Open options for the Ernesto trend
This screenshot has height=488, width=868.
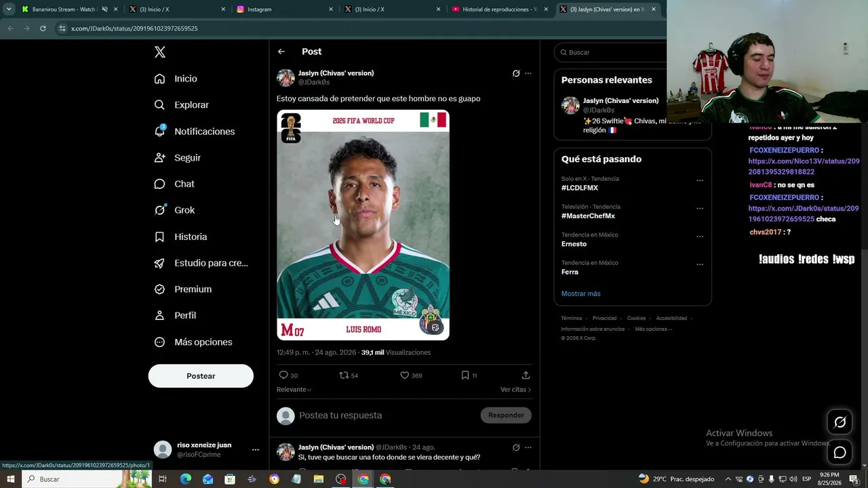click(x=700, y=237)
